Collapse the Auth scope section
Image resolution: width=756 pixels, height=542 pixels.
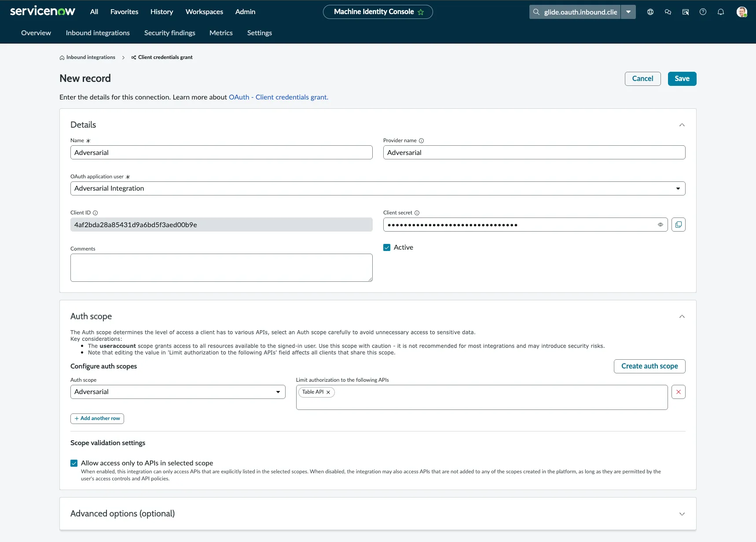click(682, 317)
